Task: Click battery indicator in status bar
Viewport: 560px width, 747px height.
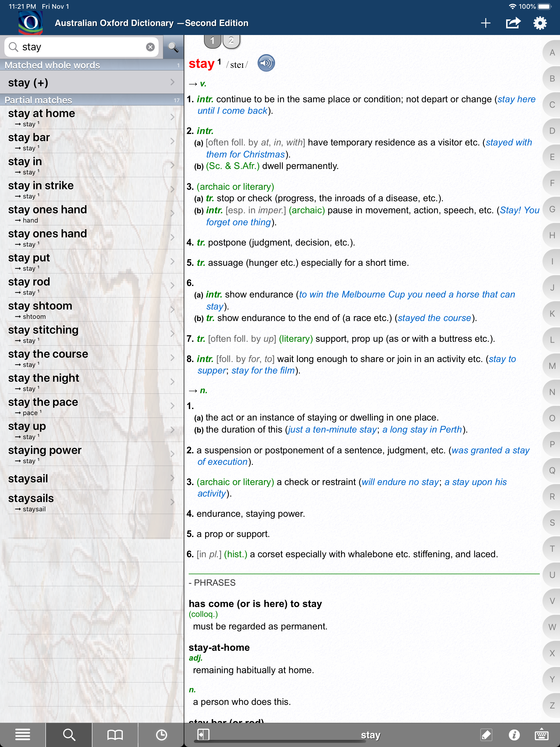Action: point(544,6)
